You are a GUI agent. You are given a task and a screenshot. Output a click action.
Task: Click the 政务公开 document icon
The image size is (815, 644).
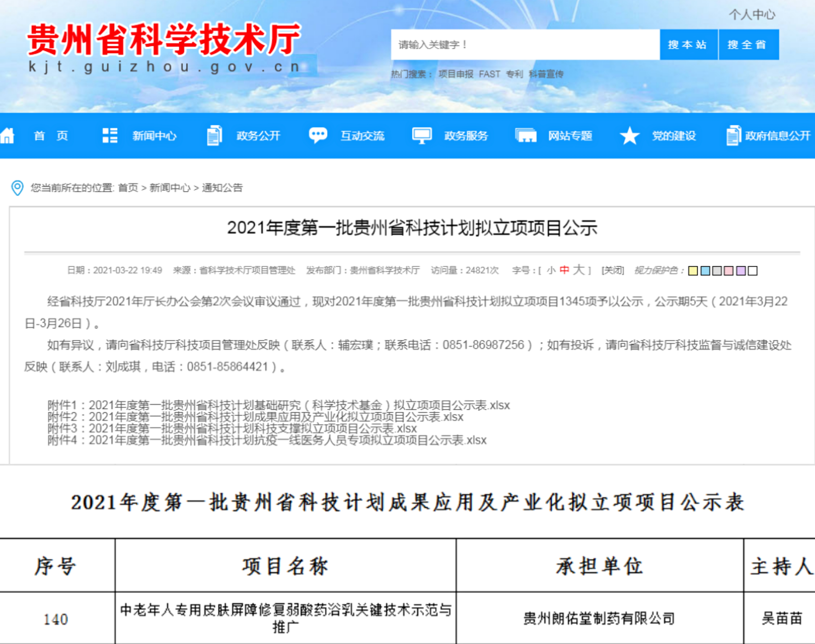click(214, 135)
